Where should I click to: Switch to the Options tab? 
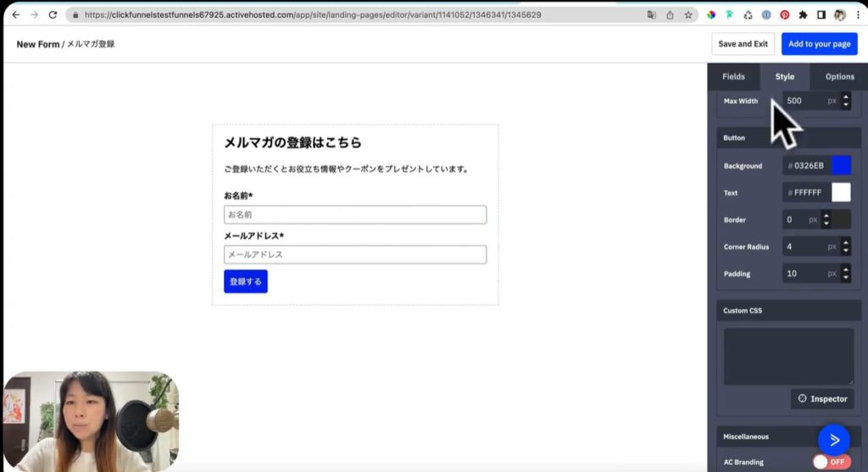[x=839, y=76]
